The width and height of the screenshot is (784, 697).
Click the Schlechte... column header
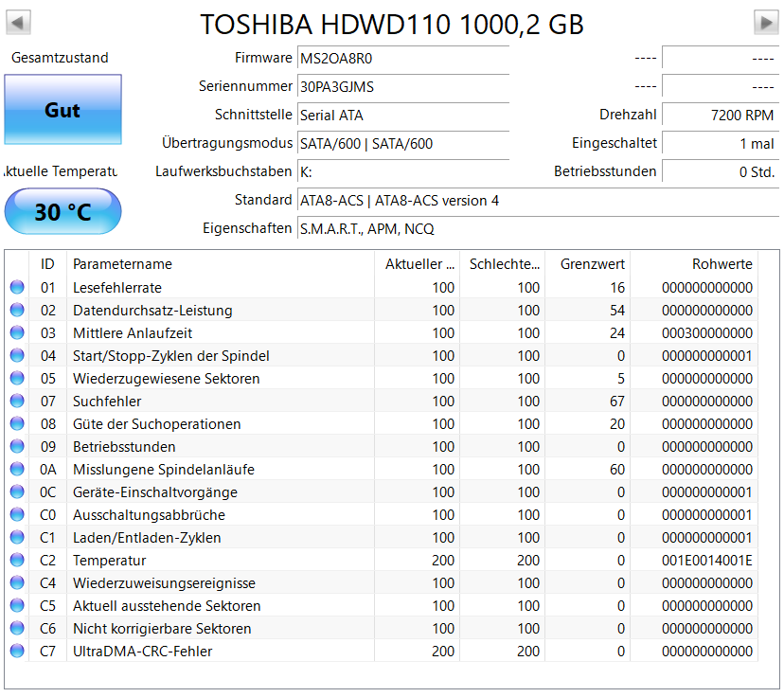(503, 263)
